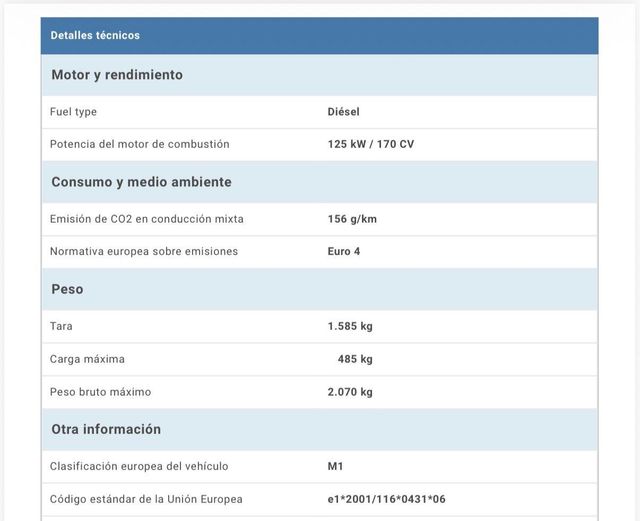
Task: Click the Peso section heading
Action: coord(67,289)
